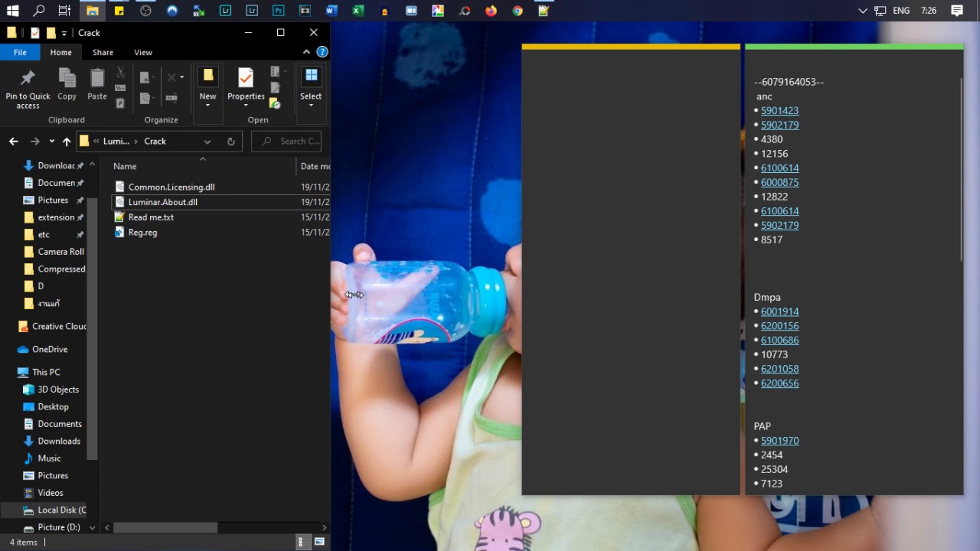
Task: Open the Delete options dropdown arrow
Action: click(x=181, y=77)
